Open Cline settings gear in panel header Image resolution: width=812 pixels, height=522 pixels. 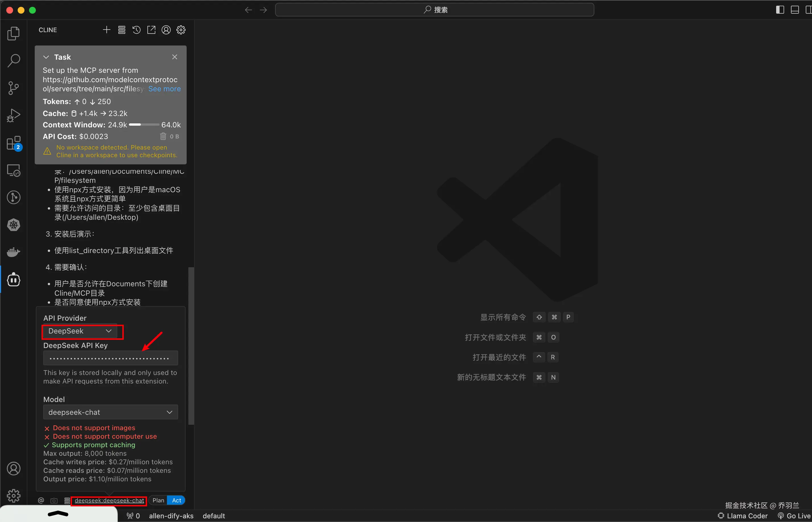(x=181, y=30)
